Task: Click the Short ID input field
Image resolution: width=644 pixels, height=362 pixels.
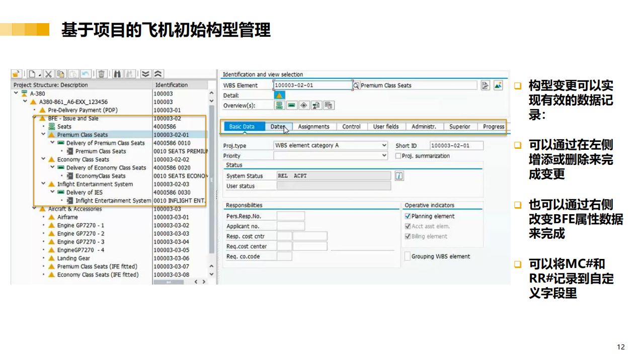Action: [457, 145]
